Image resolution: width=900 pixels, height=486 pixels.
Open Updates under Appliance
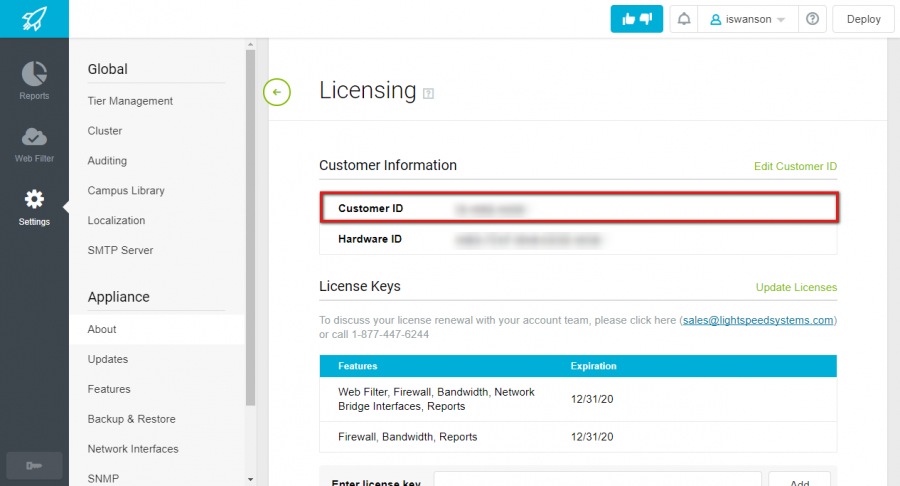[107, 359]
